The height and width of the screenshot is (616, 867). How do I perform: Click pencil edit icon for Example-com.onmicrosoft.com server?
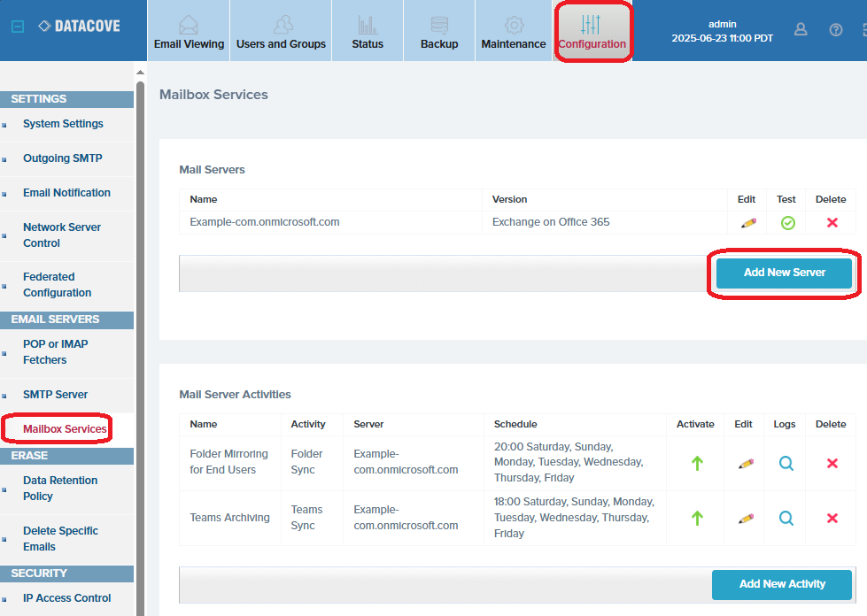pyautogui.click(x=747, y=223)
